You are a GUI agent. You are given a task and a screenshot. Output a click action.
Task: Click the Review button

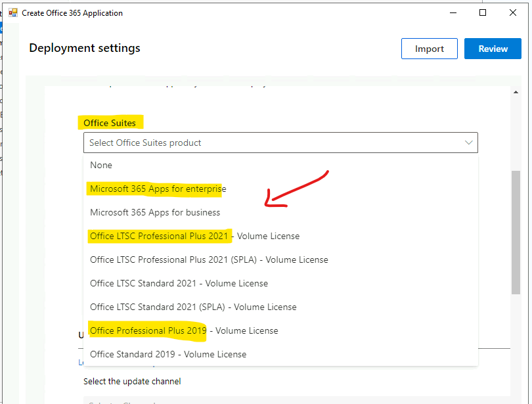pyautogui.click(x=493, y=48)
